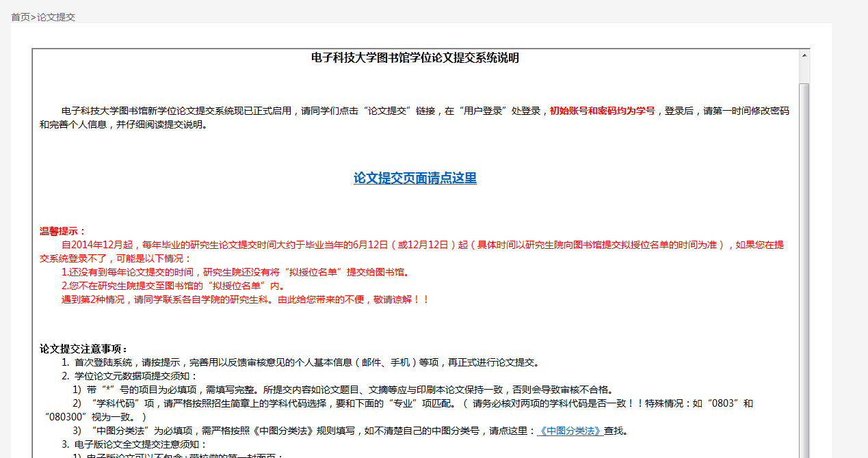Click the scrollbar up arrow of the notice box
868x458 pixels.
pyautogui.click(x=804, y=55)
